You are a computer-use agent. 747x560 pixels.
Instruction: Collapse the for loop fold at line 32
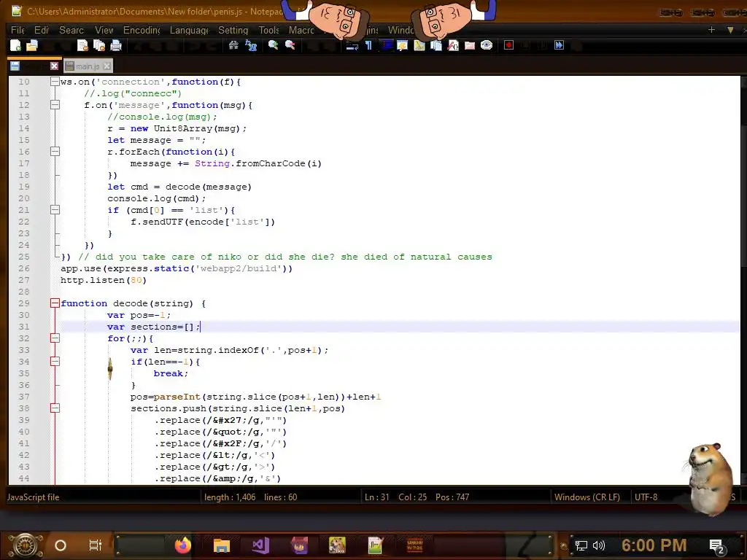point(55,338)
